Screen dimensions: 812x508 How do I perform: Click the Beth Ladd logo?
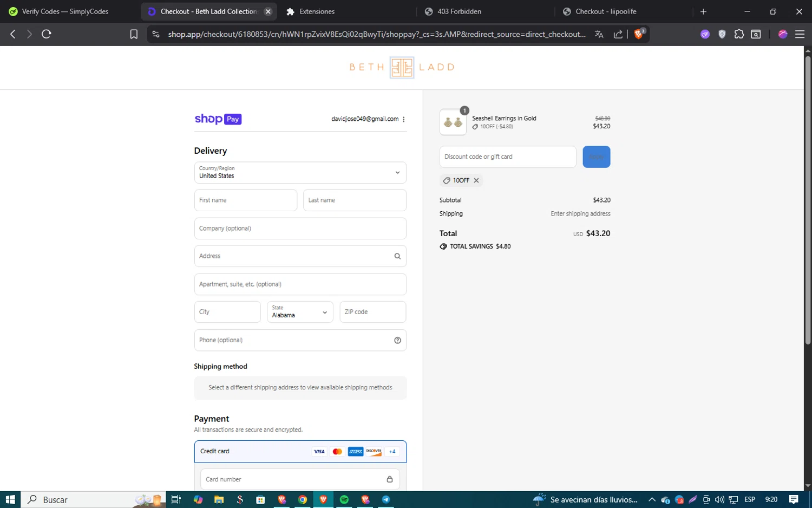402,67
